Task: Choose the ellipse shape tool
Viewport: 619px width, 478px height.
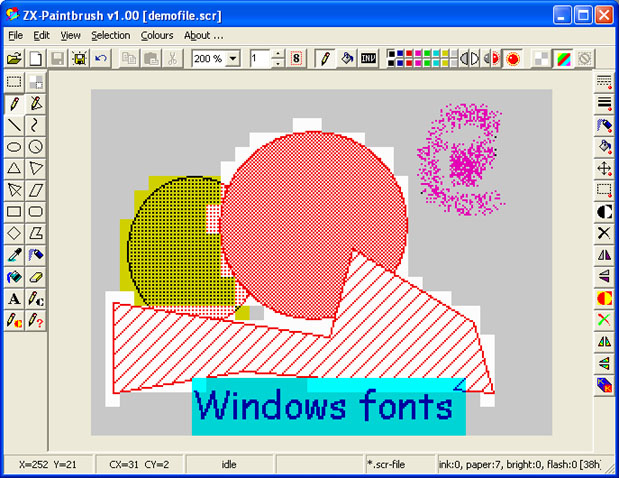Action: click(x=14, y=147)
